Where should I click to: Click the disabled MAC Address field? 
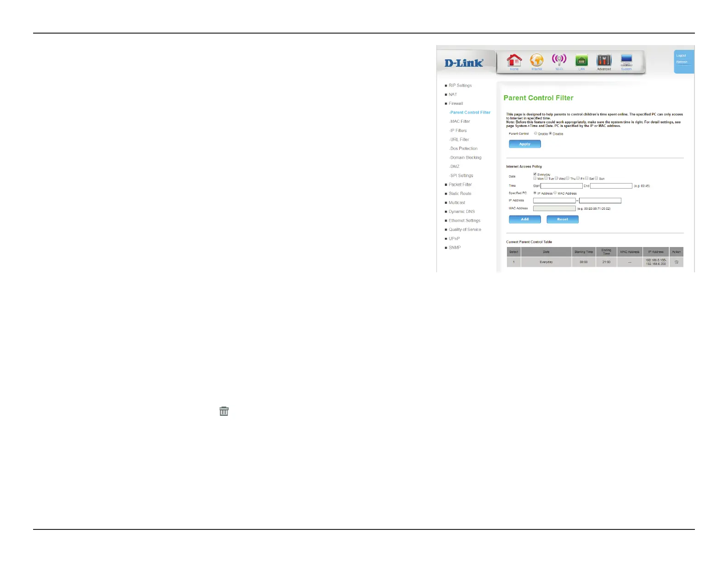tap(554, 208)
